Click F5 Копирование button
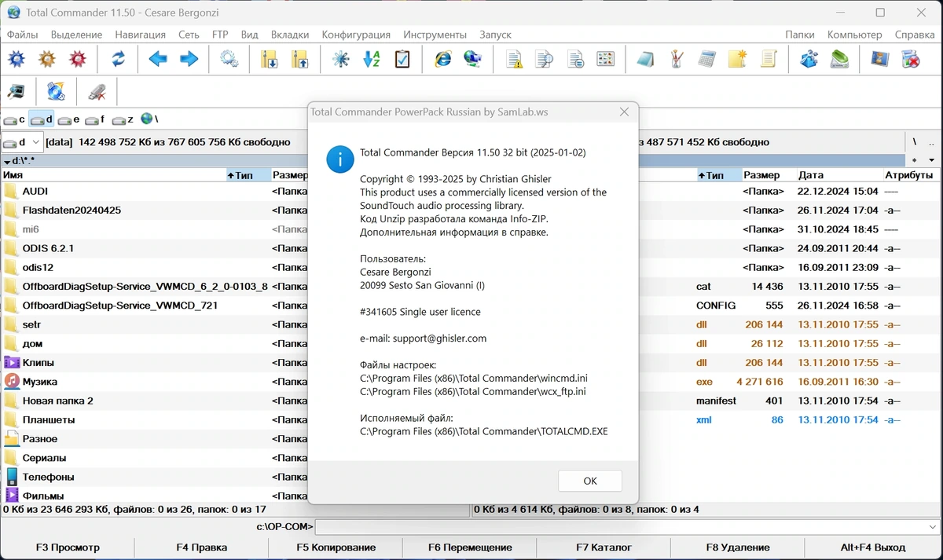Image resolution: width=943 pixels, height=560 pixels. tap(336, 547)
